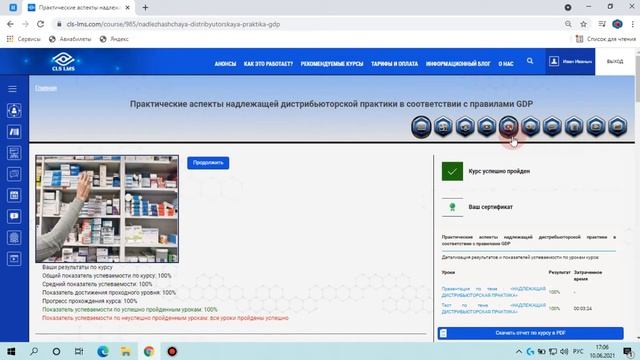The image size is (640, 360).
Task: Open КАК ЭТО РАБОТАЕТ? menu item
Action: pyautogui.click(x=268, y=64)
